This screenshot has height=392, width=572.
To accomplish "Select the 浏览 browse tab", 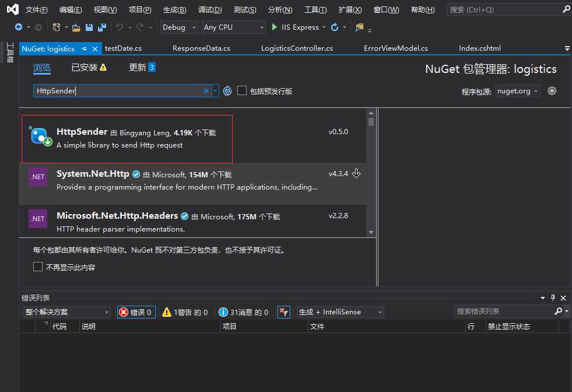I will pos(42,68).
